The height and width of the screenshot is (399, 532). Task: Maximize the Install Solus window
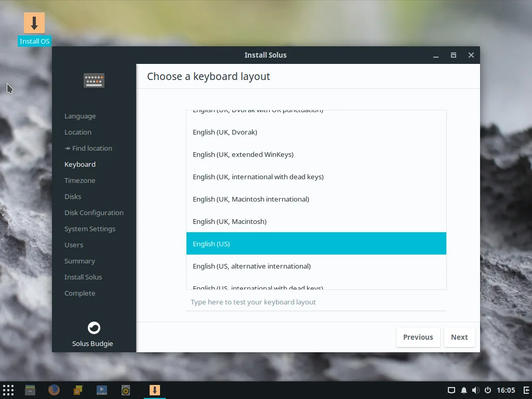(453, 55)
